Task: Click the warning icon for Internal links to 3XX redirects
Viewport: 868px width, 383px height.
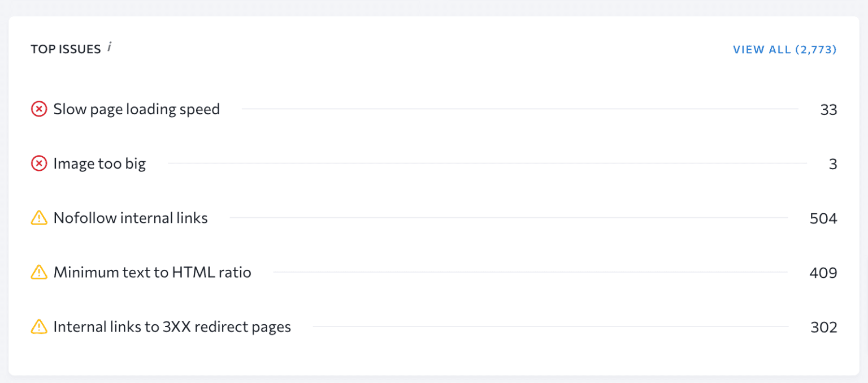Action: point(39,326)
